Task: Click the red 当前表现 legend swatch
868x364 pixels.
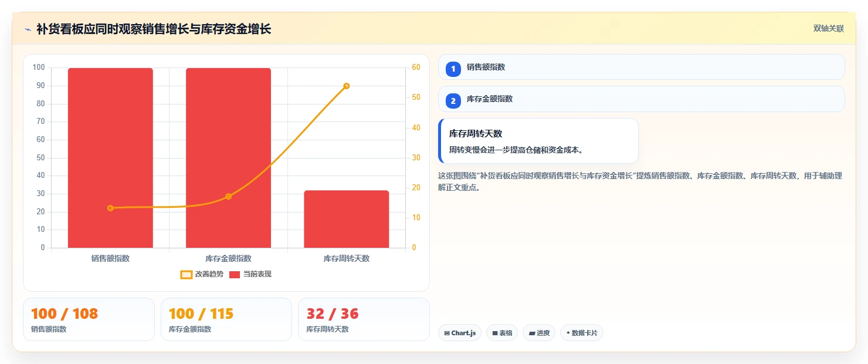Action: 235,275
